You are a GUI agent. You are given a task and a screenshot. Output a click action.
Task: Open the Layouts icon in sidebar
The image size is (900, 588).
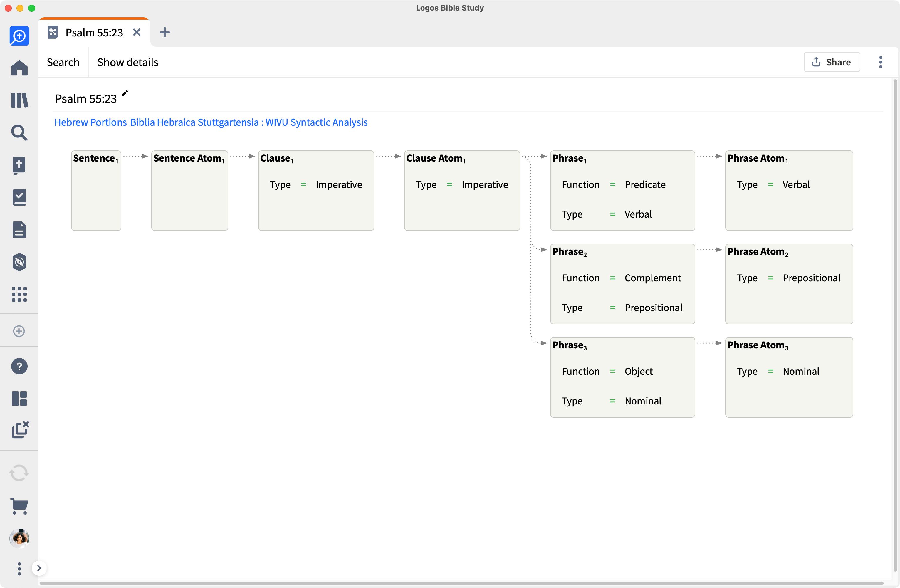click(x=19, y=399)
